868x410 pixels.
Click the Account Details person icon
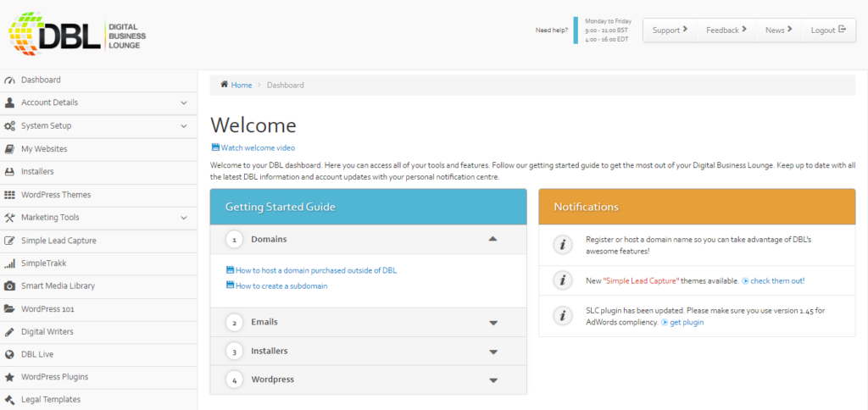click(x=9, y=102)
